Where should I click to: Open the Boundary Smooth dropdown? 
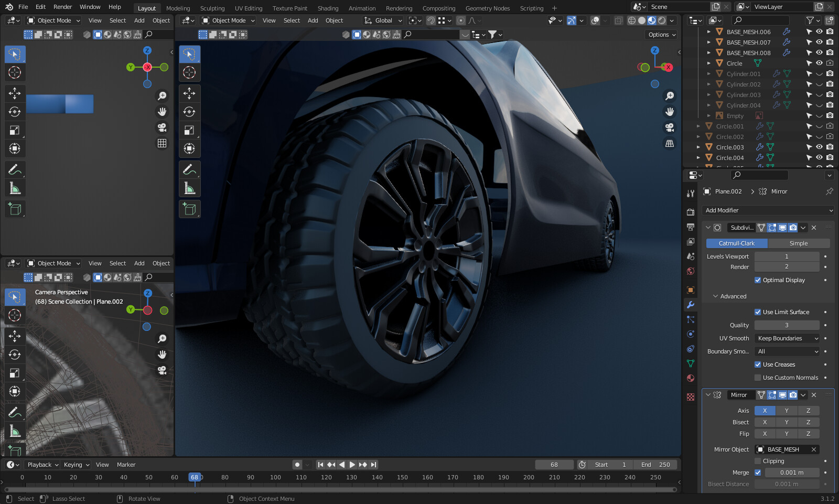coord(787,351)
